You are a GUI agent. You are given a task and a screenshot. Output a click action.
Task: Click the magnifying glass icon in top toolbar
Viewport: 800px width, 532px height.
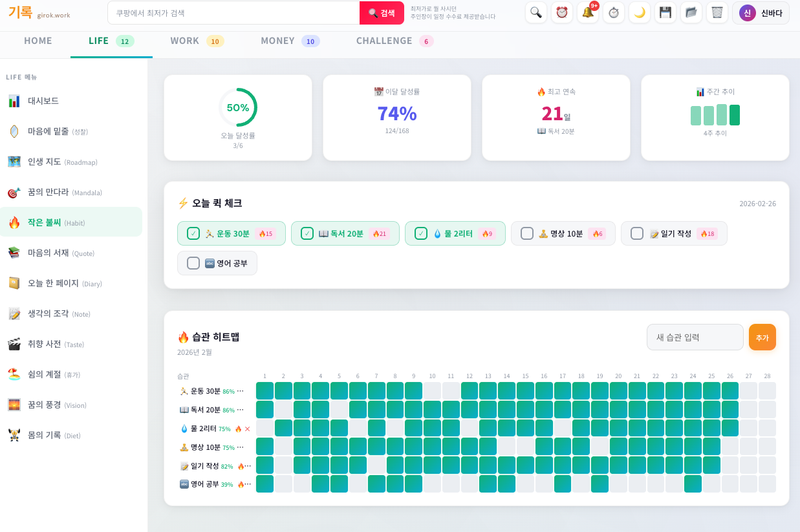536,12
